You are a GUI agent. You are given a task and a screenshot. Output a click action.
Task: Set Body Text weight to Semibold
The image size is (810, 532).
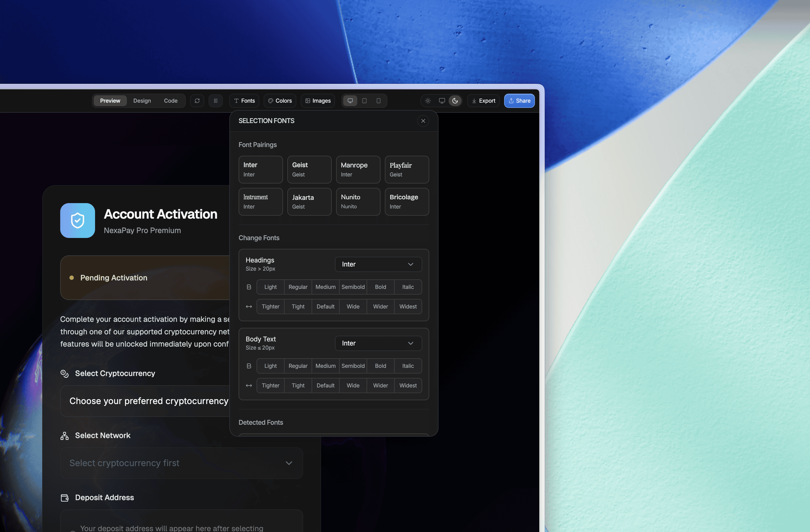pos(353,366)
